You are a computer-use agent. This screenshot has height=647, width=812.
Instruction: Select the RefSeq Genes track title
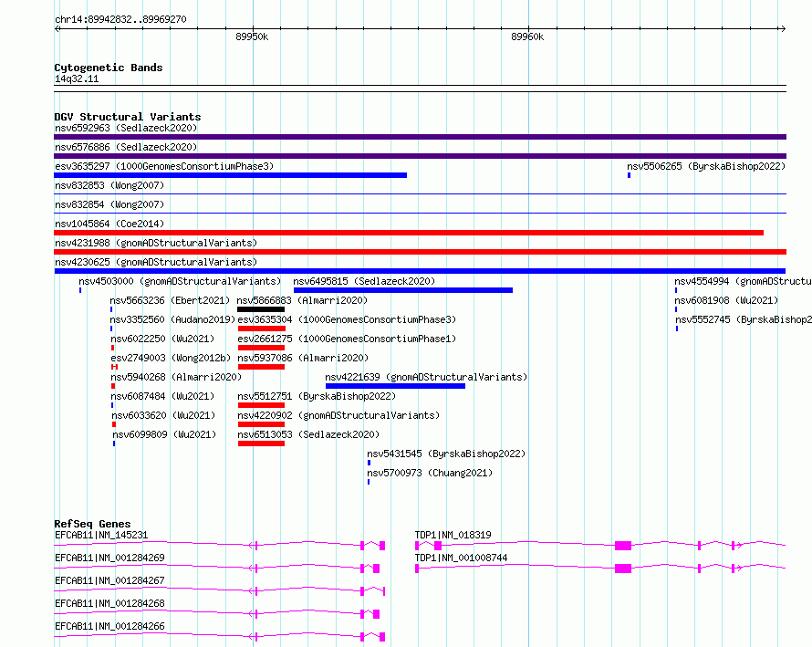93,524
